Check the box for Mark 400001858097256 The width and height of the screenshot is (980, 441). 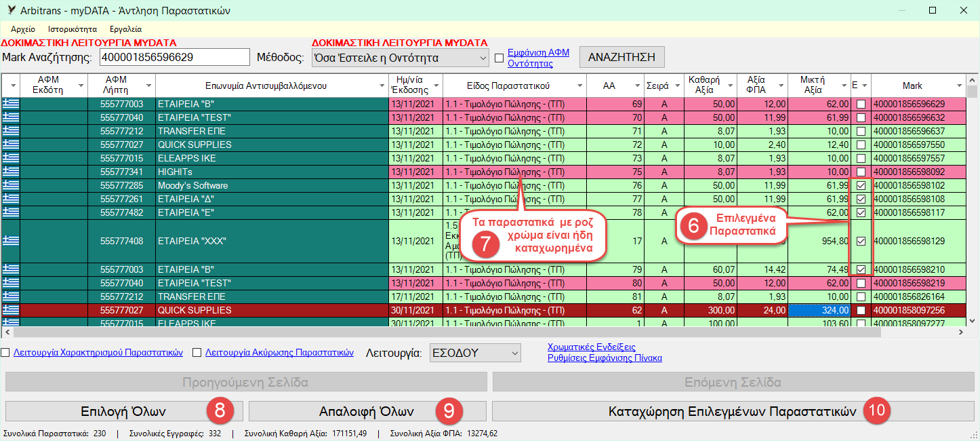861,310
